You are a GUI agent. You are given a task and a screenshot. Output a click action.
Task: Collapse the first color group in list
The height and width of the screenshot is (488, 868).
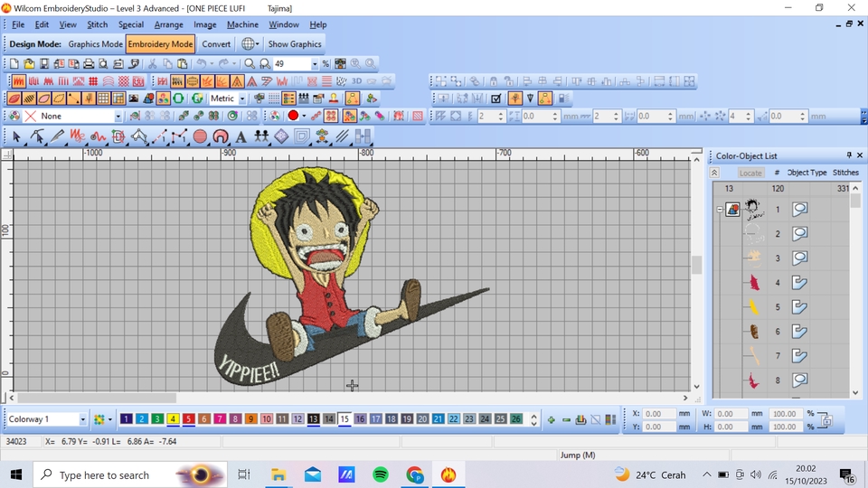720,209
